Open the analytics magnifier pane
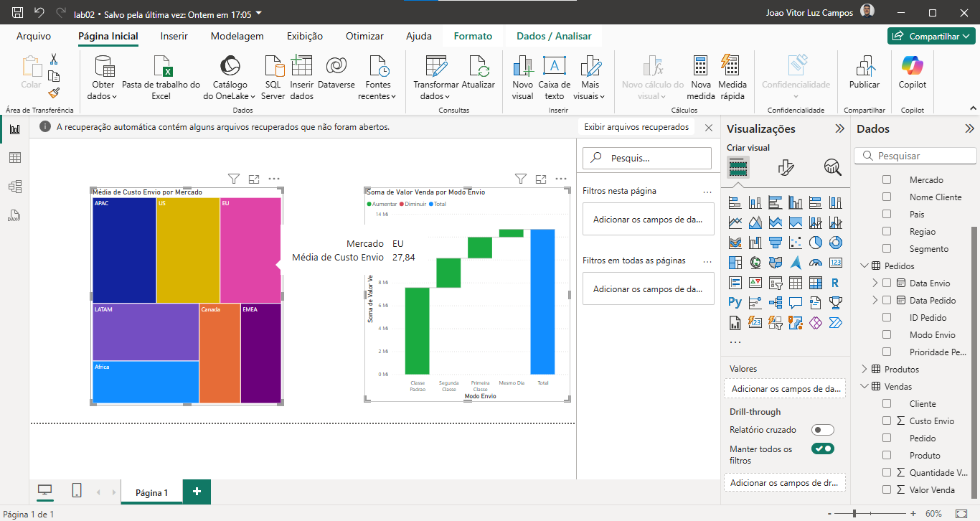 pos(832,167)
